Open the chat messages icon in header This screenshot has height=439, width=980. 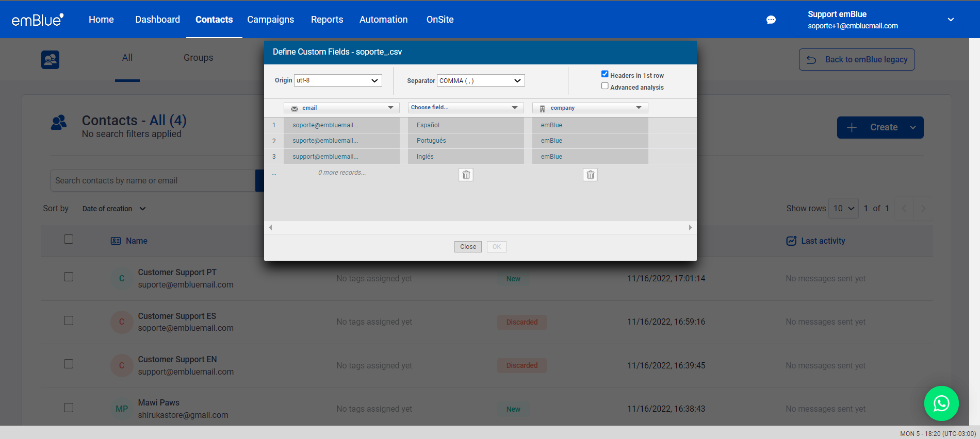coord(771,20)
